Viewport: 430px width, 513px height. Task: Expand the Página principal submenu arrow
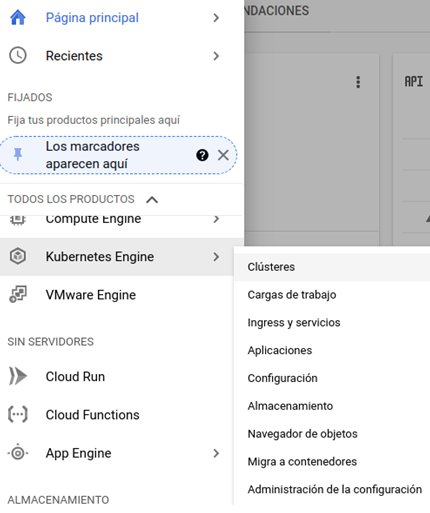click(x=216, y=18)
